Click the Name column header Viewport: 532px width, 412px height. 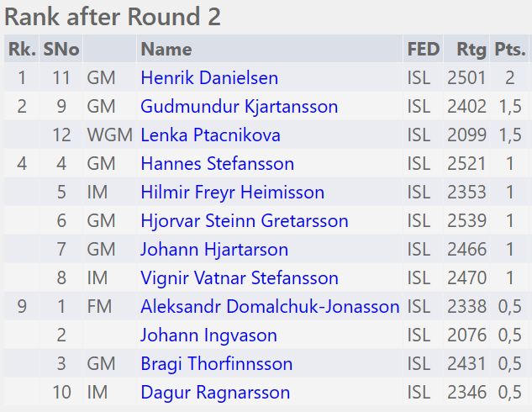click(166, 50)
